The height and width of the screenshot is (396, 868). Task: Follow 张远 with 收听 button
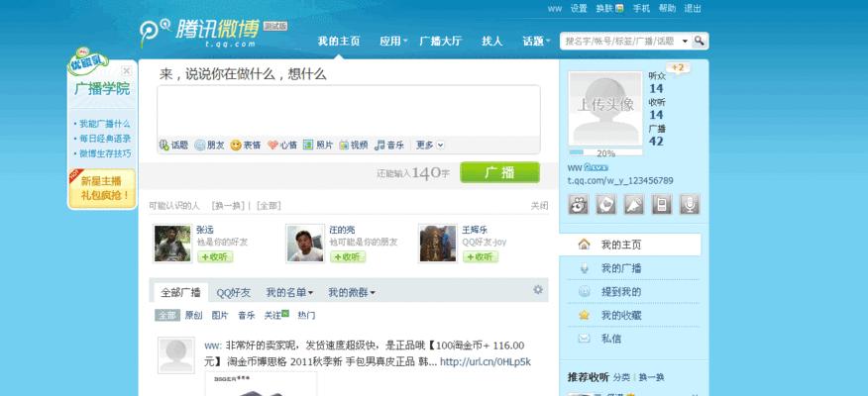point(215,256)
